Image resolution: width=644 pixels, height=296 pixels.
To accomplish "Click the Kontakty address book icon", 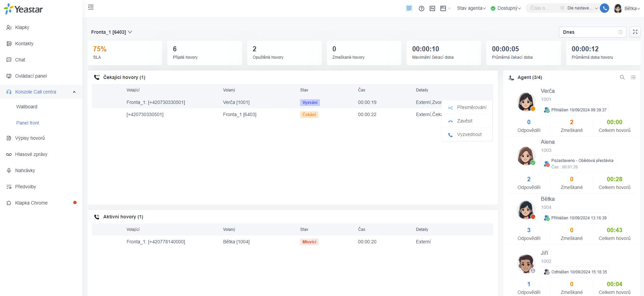I will (9, 44).
